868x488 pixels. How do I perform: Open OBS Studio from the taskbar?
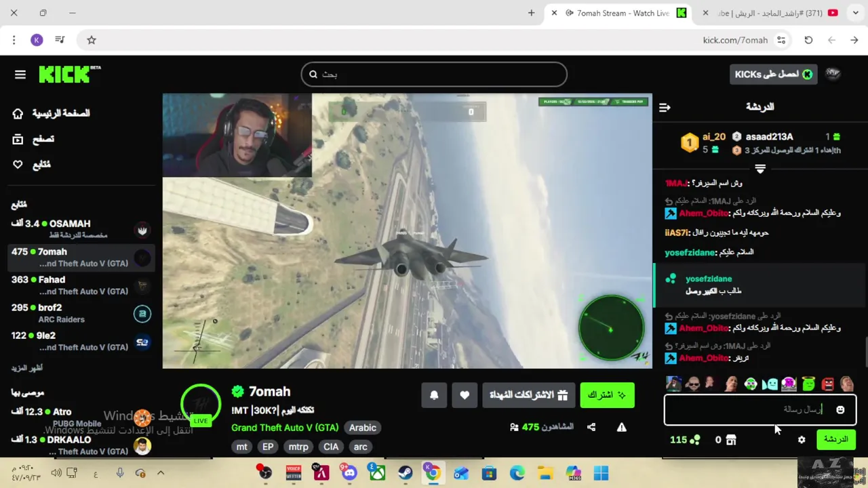pyautogui.click(x=264, y=472)
